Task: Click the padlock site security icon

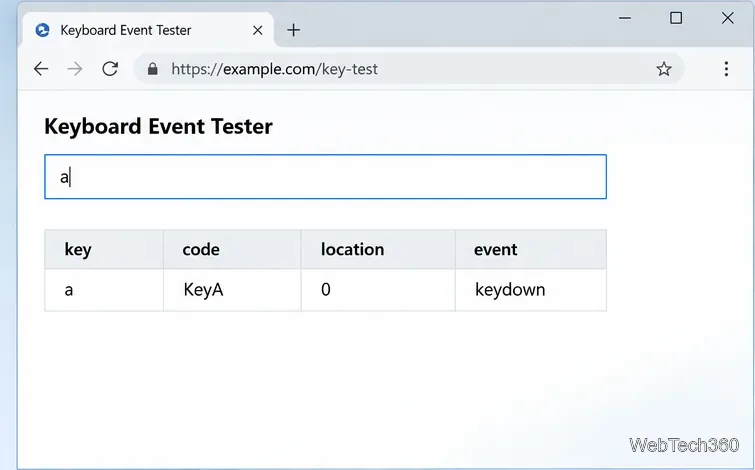Action: (x=153, y=69)
